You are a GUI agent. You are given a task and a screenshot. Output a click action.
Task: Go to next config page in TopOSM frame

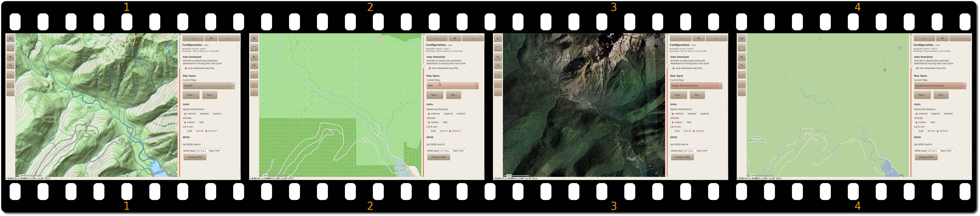pyautogui.click(x=229, y=38)
